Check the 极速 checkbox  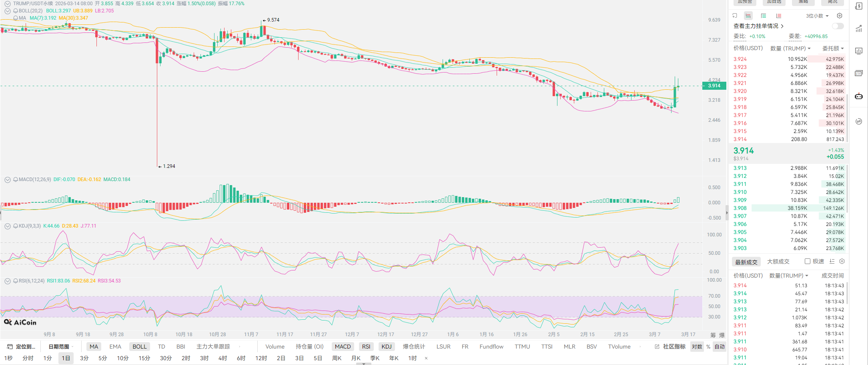pyautogui.click(x=808, y=261)
